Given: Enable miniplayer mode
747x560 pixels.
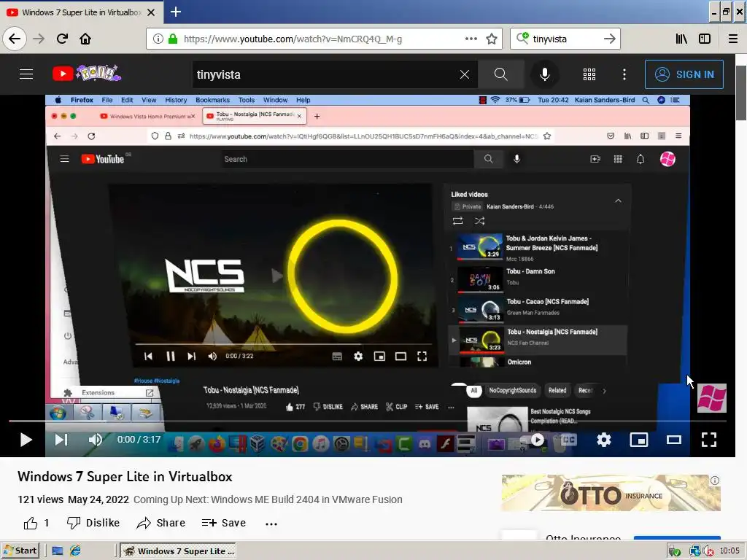Looking at the screenshot, I should (x=639, y=440).
